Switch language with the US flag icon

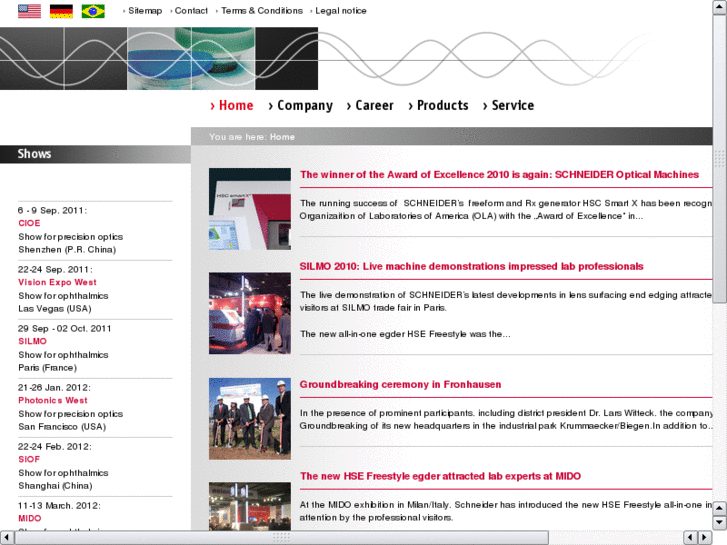click(29, 11)
